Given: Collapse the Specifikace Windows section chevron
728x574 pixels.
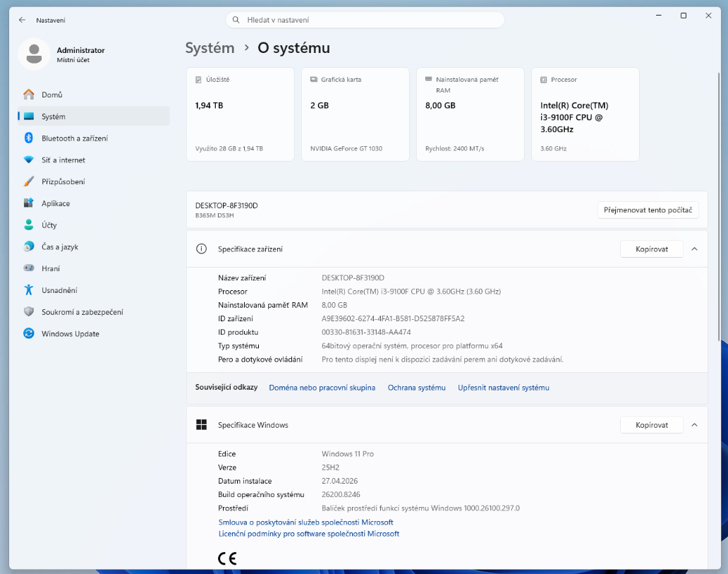Looking at the screenshot, I should point(695,425).
